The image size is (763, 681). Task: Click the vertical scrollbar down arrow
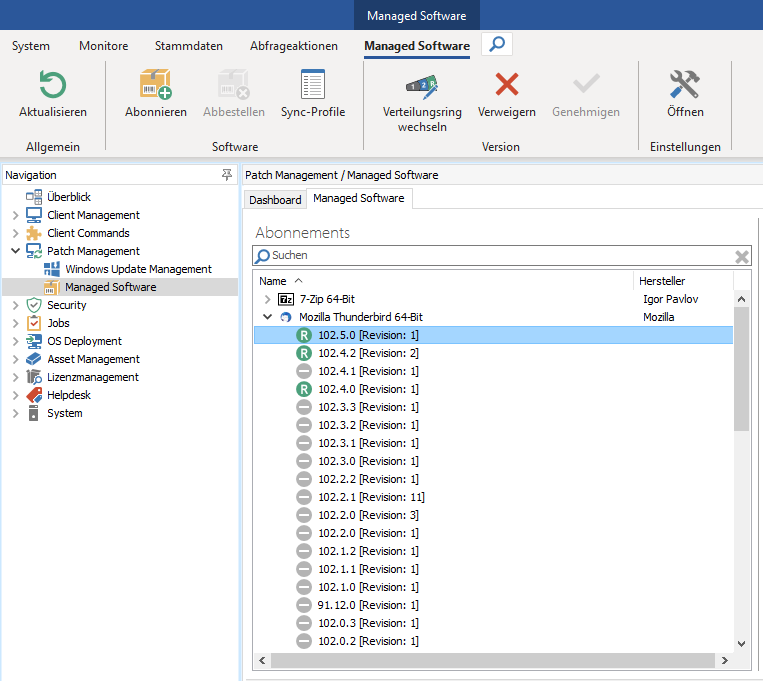pos(741,643)
